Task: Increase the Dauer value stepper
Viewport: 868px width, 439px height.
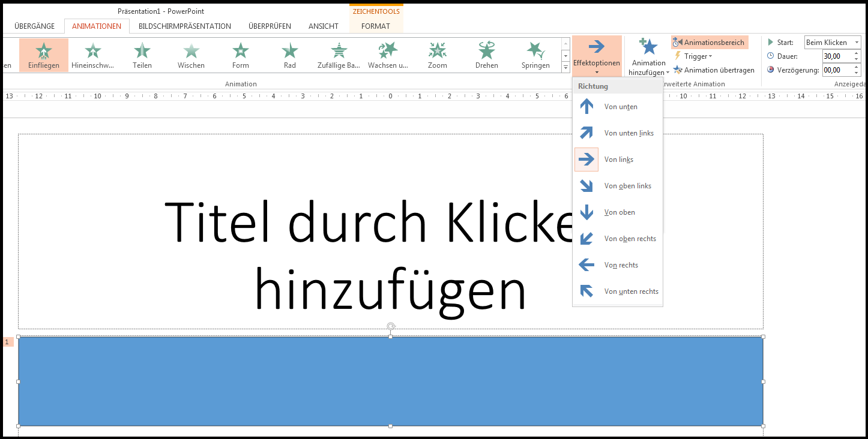Action: [857, 53]
